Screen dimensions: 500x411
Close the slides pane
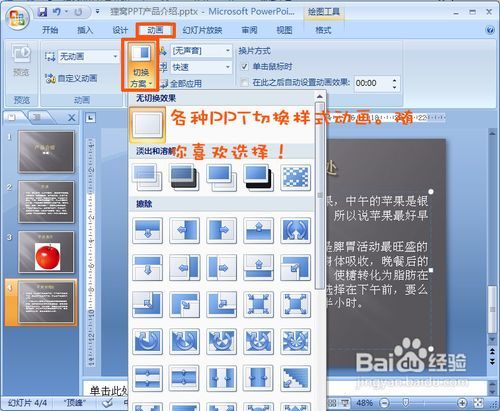[x=71, y=118]
